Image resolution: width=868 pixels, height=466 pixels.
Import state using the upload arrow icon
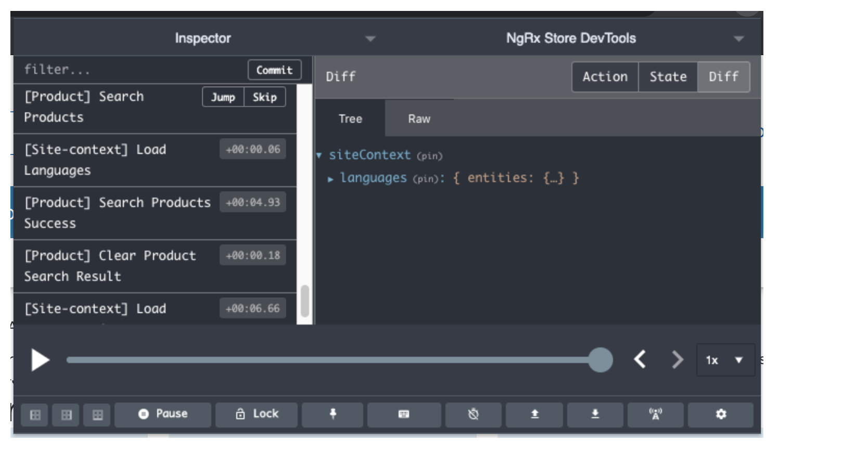click(534, 415)
